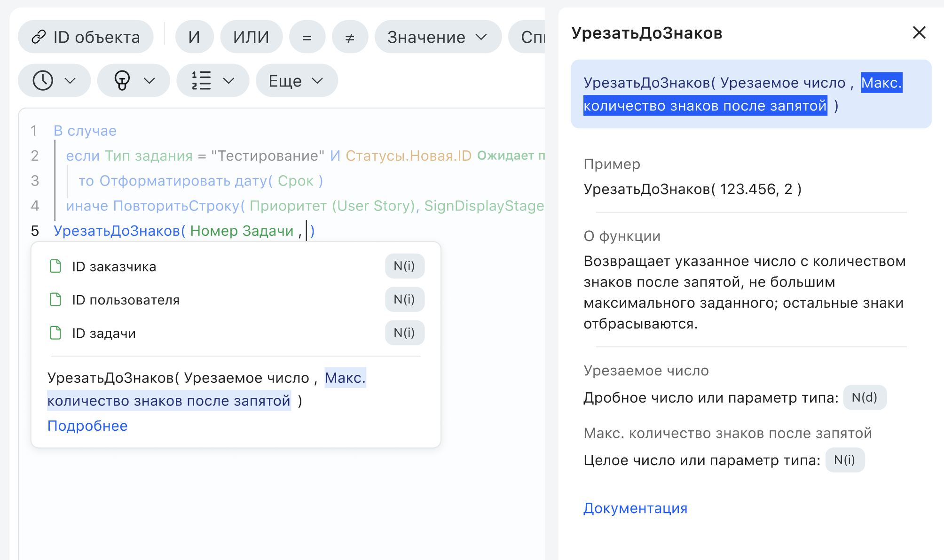The width and height of the screenshot is (944, 560).
Task: Select "ID заказчика" from the suggestion list
Action: click(x=113, y=266)
